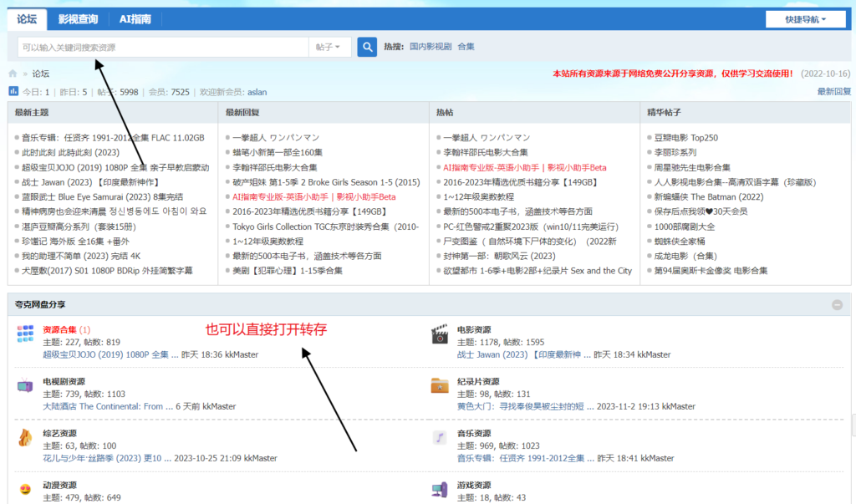Viewport: 856px width, 504px height.
Task: Click the 音乐资源 music note icon
Action: [441, 436]
